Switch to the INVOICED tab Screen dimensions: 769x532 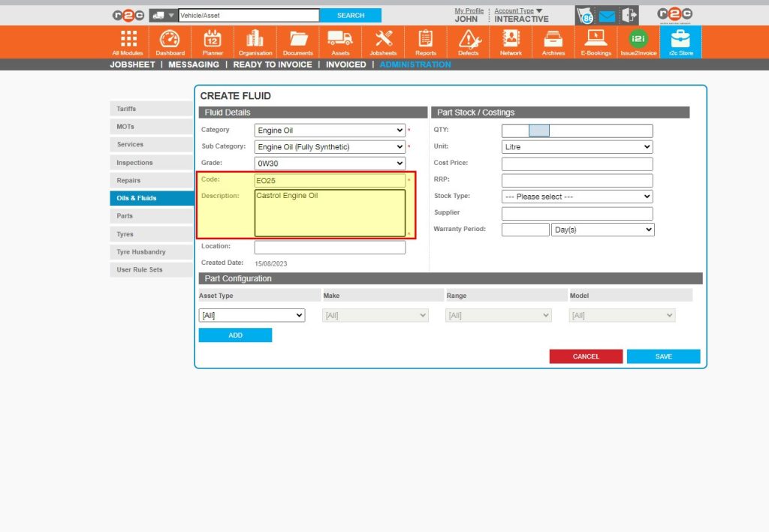[345, 65]
